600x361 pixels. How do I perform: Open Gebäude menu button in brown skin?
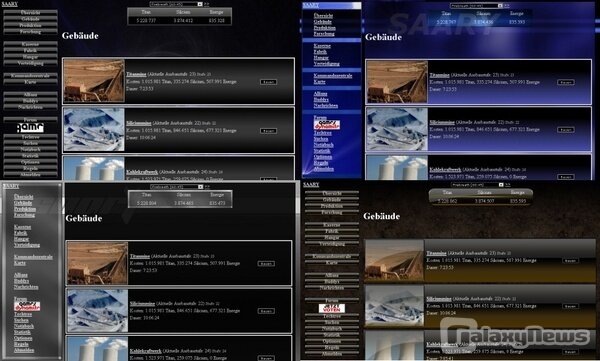332,200
